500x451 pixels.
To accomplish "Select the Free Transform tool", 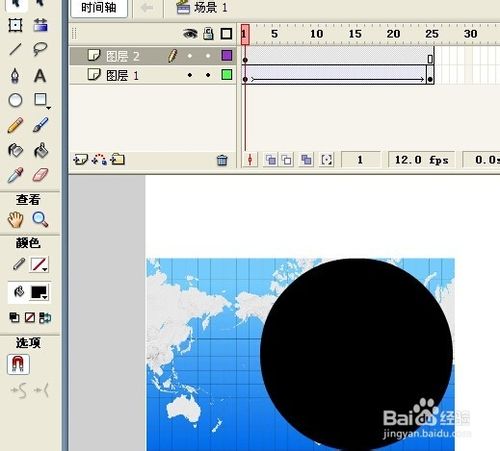I will (x=15, y=25).
